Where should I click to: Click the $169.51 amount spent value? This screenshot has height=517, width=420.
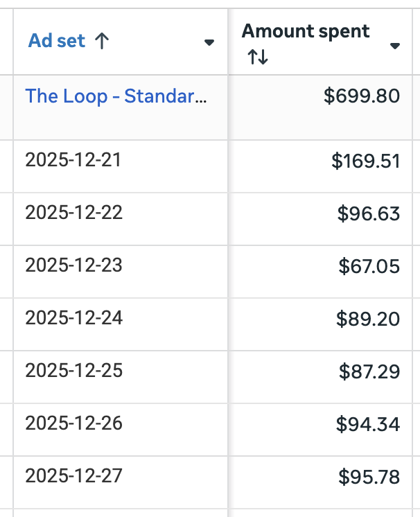tap(365, 161)
